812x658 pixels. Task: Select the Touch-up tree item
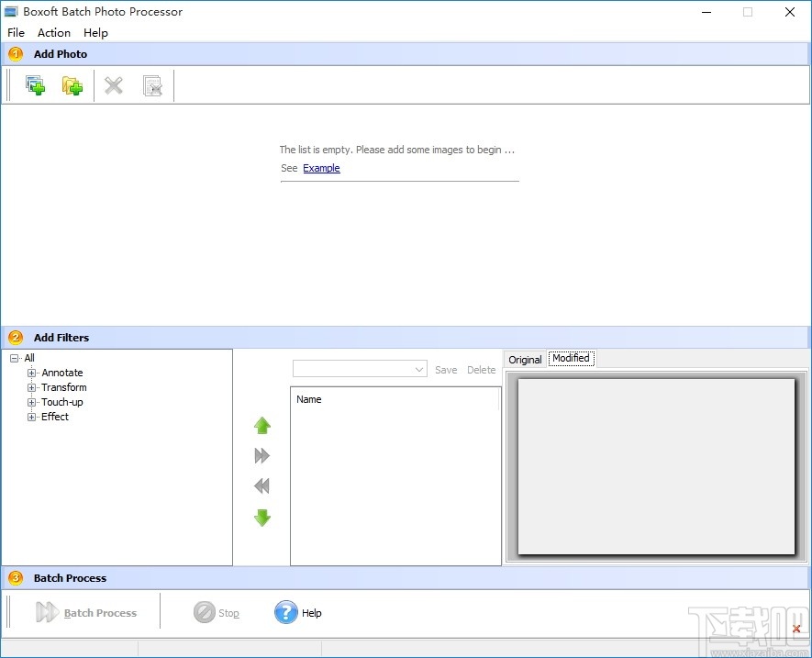point(62,402)
